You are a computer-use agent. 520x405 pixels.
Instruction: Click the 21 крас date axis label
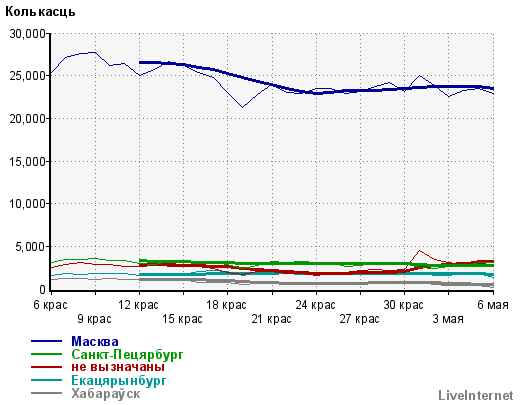coord(271,319)
